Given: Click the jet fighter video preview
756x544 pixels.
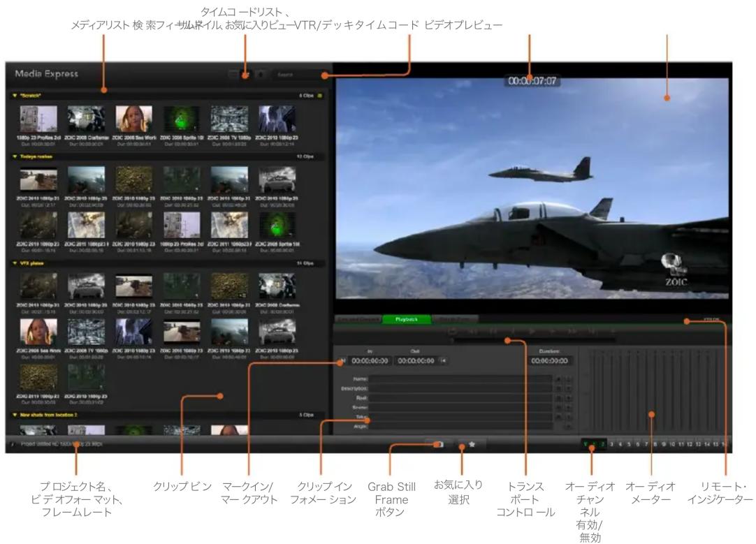Looking at the screenshot, I should (532, 189).
